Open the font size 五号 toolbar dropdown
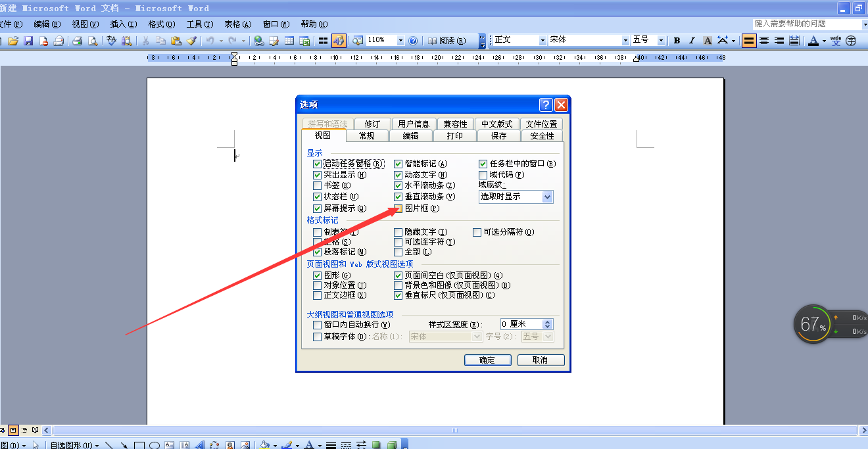868x449 pixels. tap(661, 41)
